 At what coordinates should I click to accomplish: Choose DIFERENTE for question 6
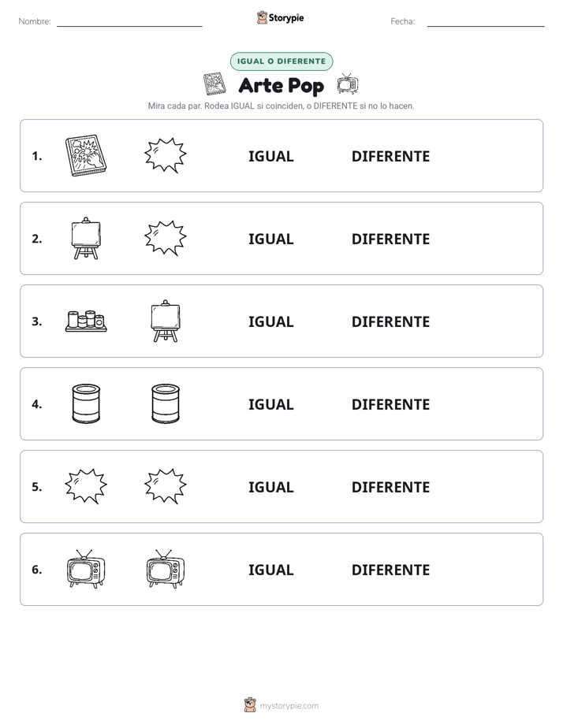point(390,570)
